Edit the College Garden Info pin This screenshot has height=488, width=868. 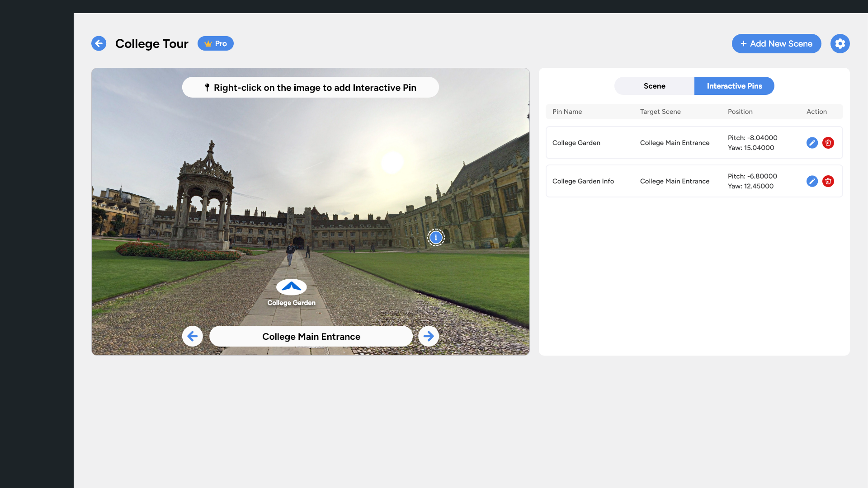[812, 181]
